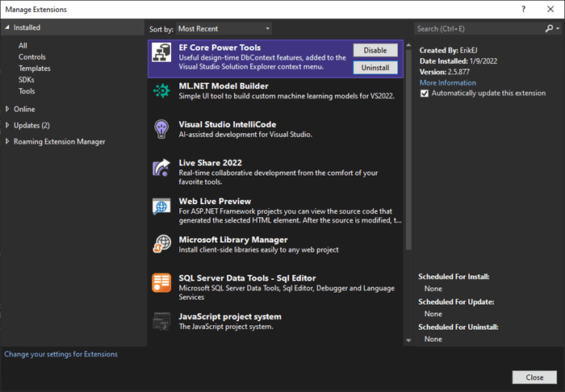Disable EF Core Power Tools extension
The width and height of the screenshot is (565, 392).
[x=375, y=50]
